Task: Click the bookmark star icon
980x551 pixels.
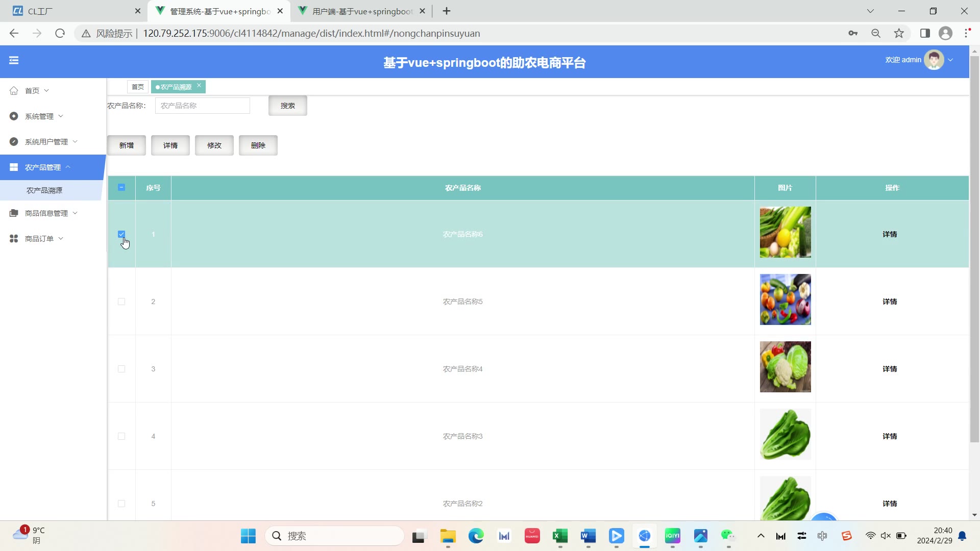Action: click(899, 33)
